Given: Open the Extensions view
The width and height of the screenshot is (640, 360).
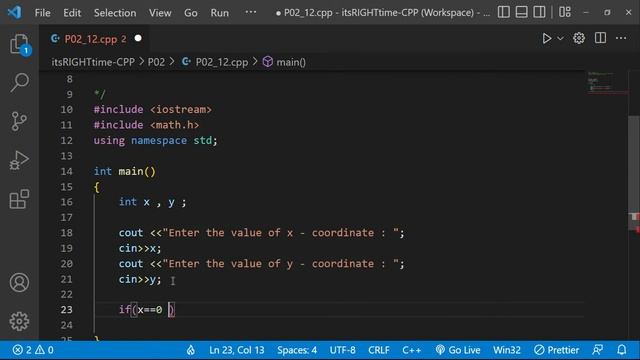Looking at the screenshot, I should pyautogui.click(x=19, y=199).
